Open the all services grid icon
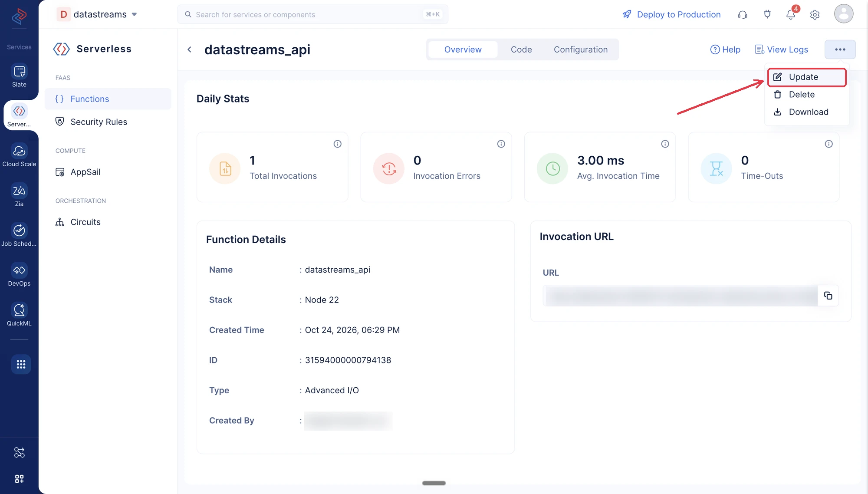868x494 pixels. 21,364
